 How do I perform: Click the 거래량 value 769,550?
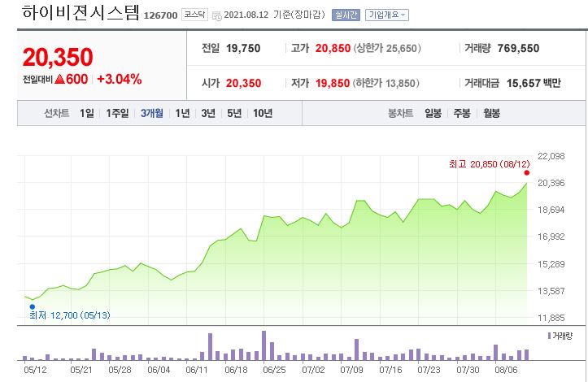click(518, 48)
